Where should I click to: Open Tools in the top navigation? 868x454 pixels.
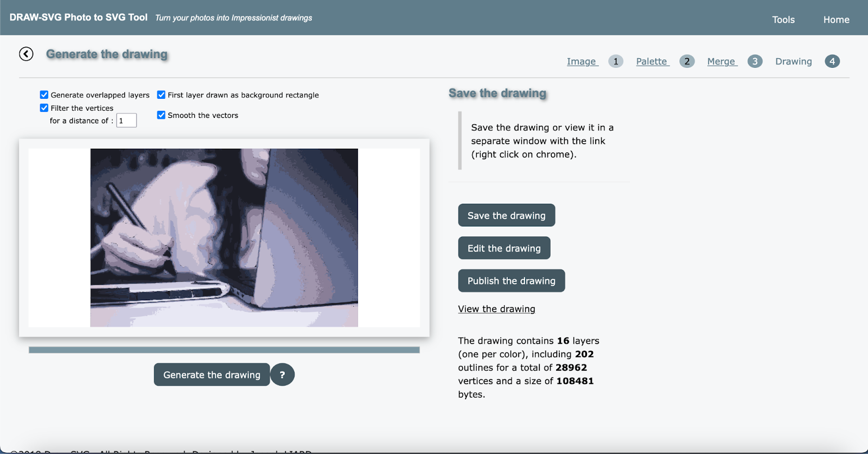pos(783,20)
